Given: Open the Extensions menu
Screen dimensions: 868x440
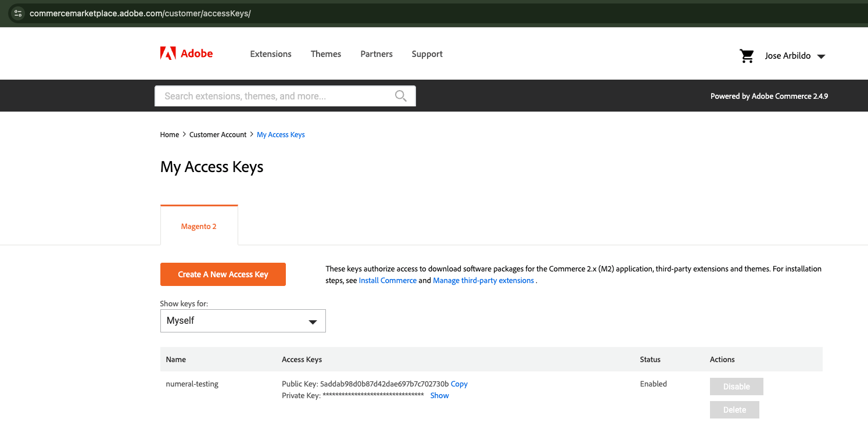Looking at the screenshot, I should pos(271,54).
